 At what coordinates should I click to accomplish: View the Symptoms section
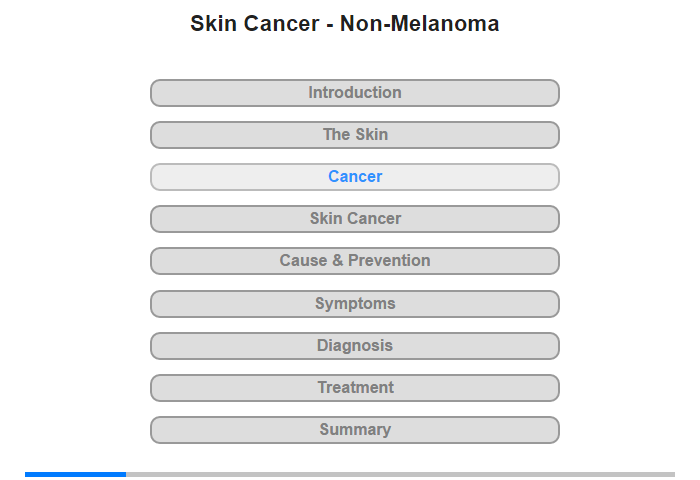(355, 304)
